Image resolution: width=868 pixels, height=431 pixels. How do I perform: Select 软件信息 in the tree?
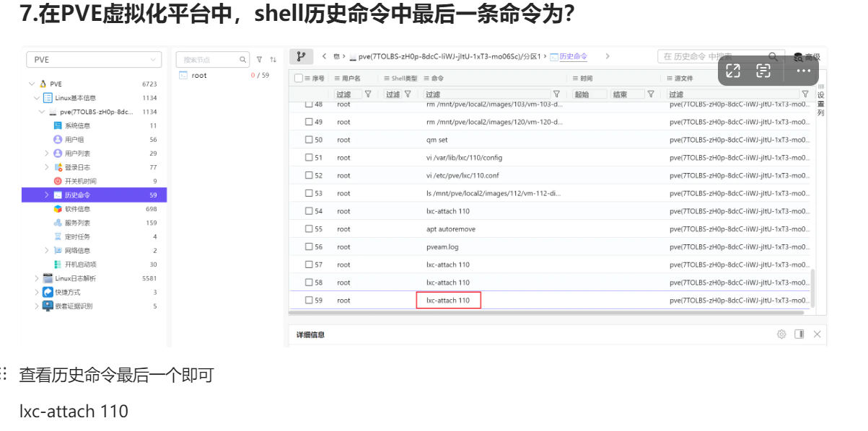pyautogui.click(x=76, y=209)
